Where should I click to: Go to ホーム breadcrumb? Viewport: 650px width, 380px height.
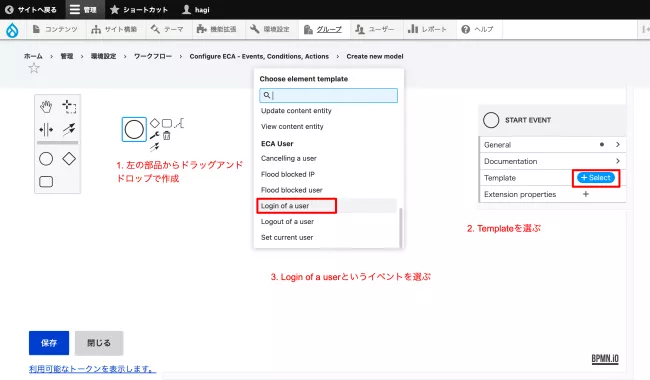click(33, 56)
